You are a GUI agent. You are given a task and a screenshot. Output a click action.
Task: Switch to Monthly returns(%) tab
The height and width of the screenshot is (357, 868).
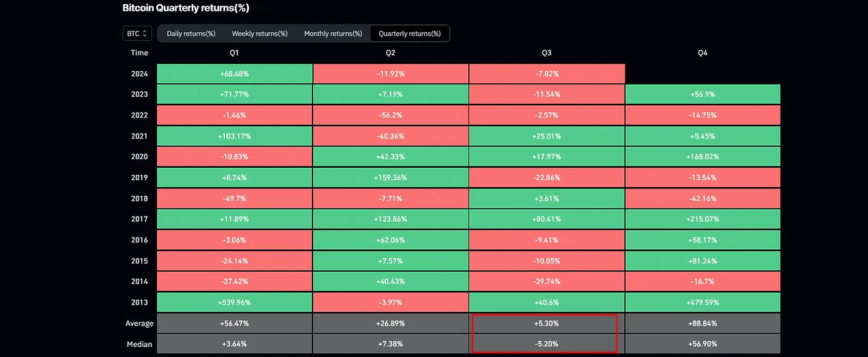click(x=333, y=33)
